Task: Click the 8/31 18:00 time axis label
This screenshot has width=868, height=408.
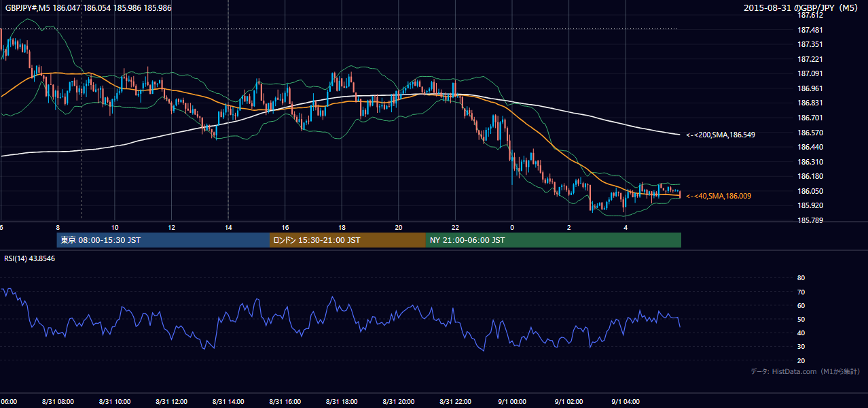Action: (x=342, y=401)
